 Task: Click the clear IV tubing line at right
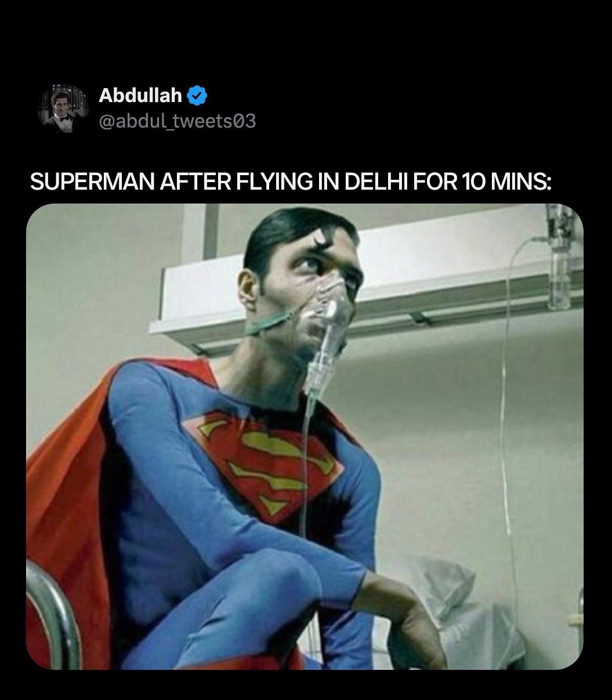(x=504, y=406)
